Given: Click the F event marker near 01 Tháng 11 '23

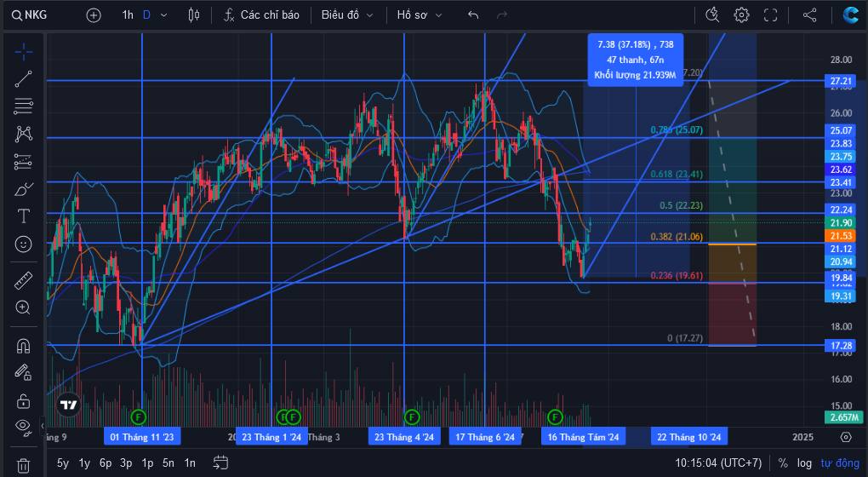Looking at the screenshot, I should click(139, 417).
